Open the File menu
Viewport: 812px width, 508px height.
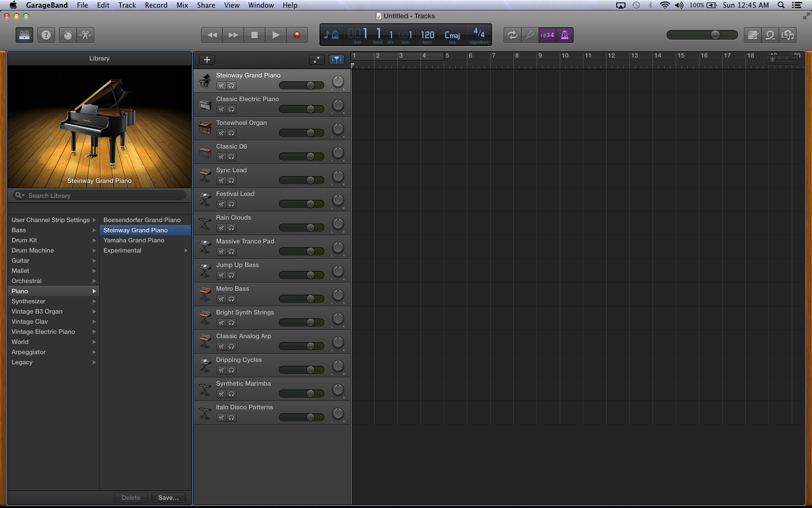coord(82,5)
